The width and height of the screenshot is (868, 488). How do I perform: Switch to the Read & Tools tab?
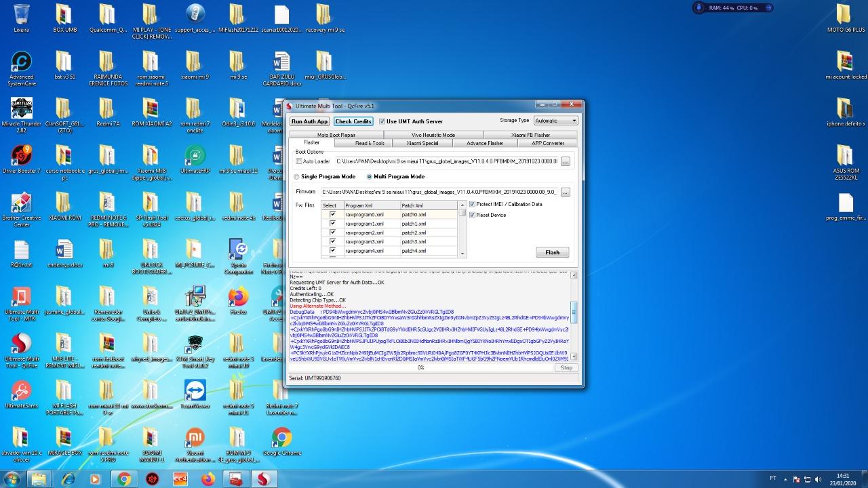point(370,143)
